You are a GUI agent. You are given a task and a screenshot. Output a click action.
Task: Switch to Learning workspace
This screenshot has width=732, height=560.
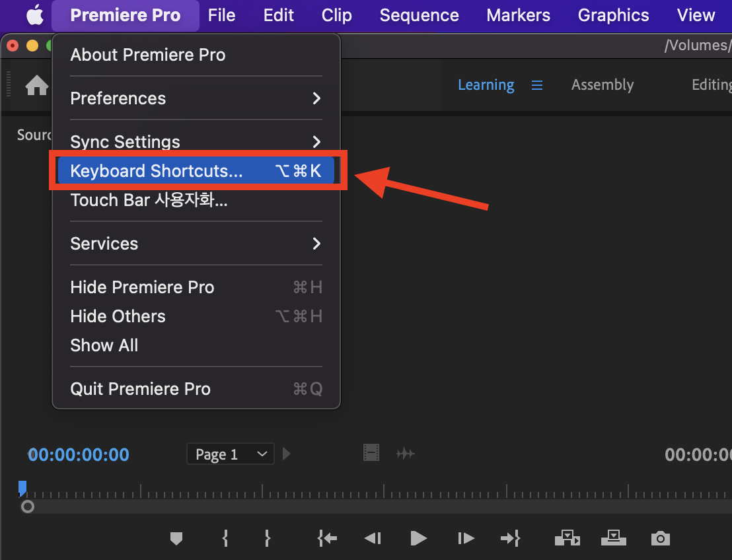[486, 85]
